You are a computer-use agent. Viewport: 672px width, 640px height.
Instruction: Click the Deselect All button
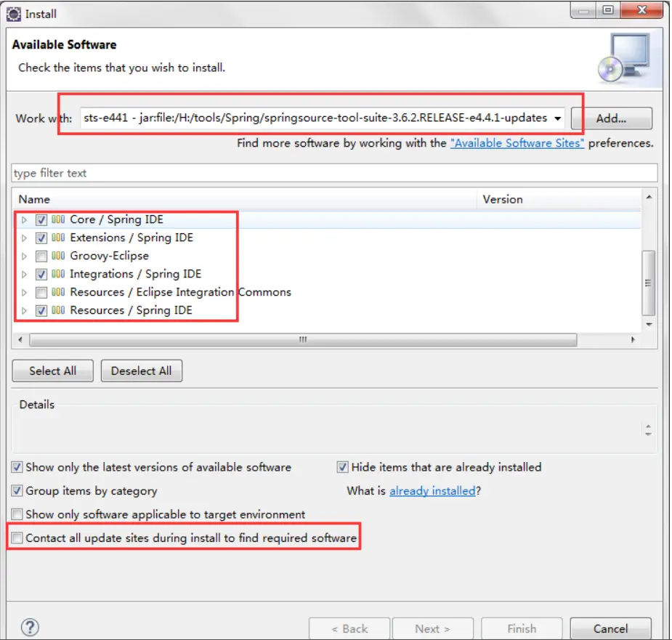coord(142,370)
